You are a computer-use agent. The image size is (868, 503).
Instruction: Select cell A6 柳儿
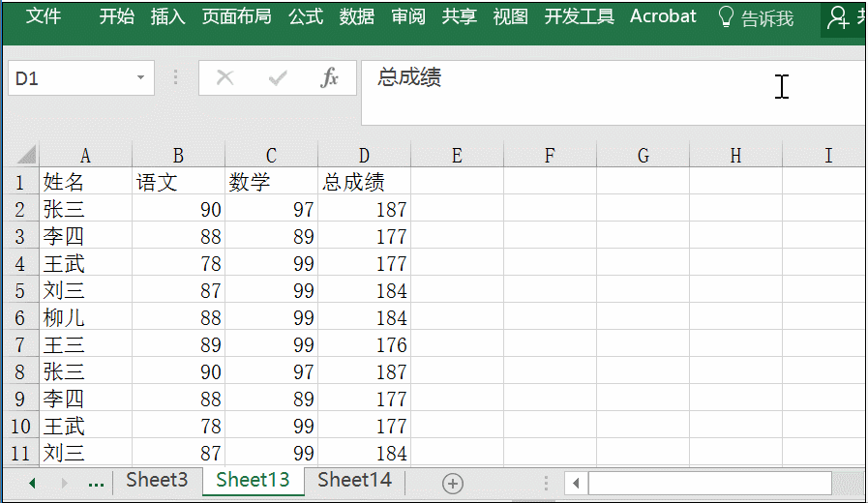[85, 317]
